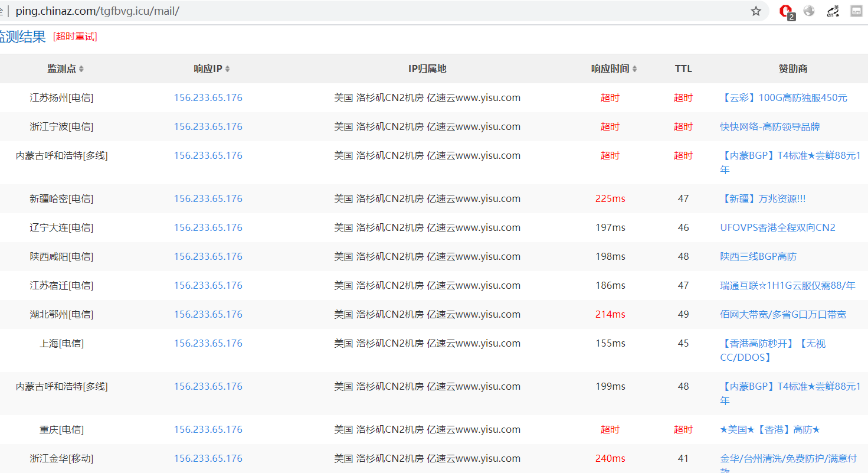The width and height of the screenshot is (868, 473).
Task: Open sponsor link 【香港高防秒开】【无视CC/DDOS】
Action: [773, 351]
